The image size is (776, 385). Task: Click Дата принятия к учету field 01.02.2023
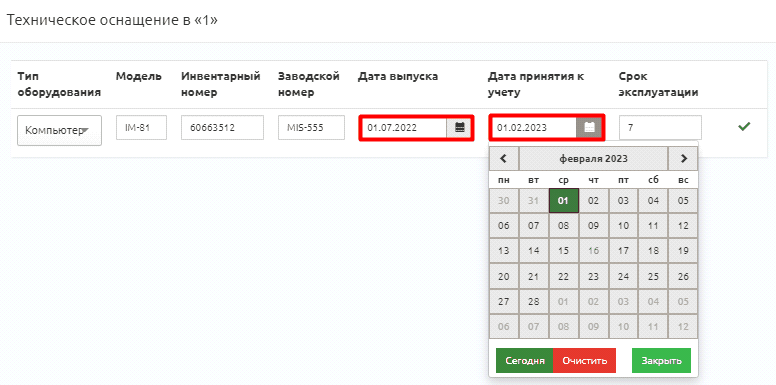pos(534,128)
